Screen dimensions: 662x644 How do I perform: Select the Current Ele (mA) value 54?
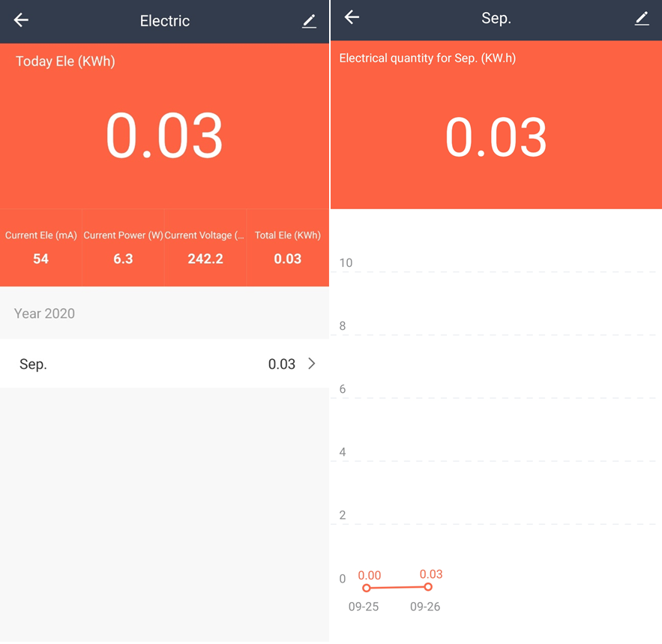pyautogui.click(x=41, y=259)
